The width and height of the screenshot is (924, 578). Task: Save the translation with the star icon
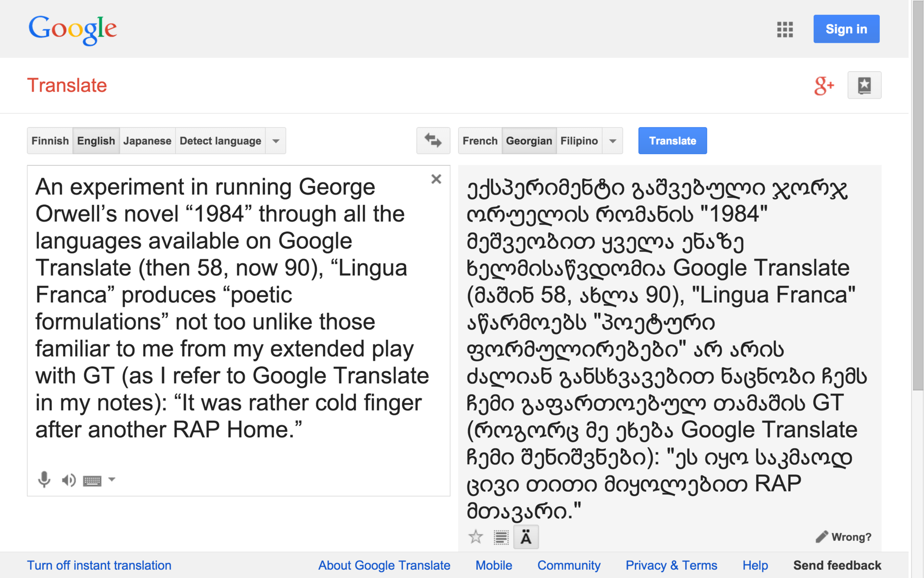click(x=475, y=537)
